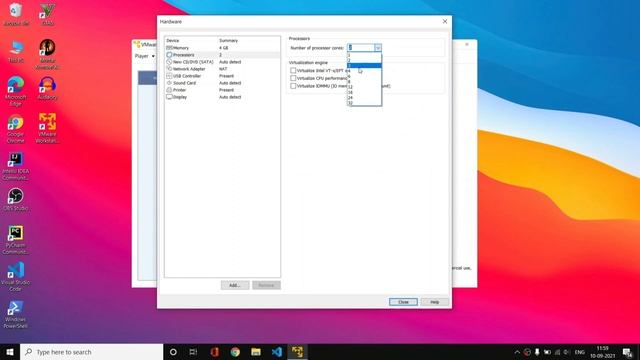
Task: Click the Close button in Hardware dialog
Action: [x=403, y=302]
